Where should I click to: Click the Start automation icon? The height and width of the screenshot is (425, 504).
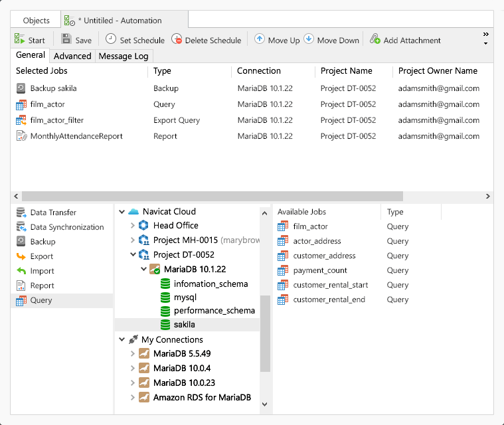pos(20,40)
